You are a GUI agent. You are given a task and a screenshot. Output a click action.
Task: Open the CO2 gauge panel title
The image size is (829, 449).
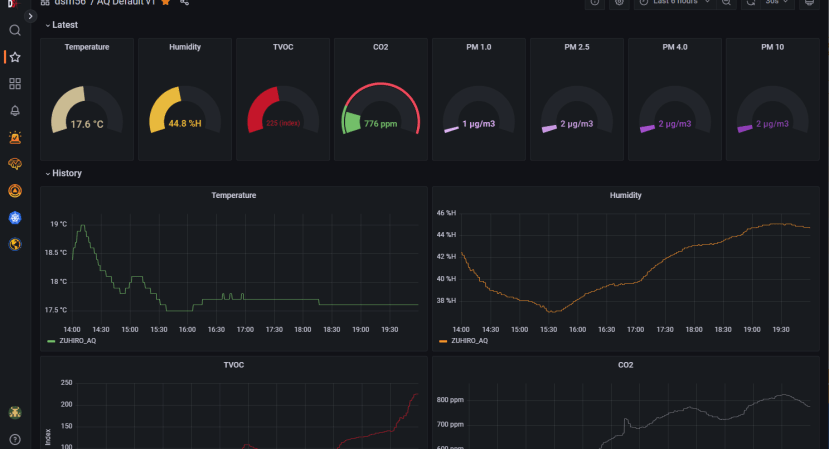click(381, 47)
